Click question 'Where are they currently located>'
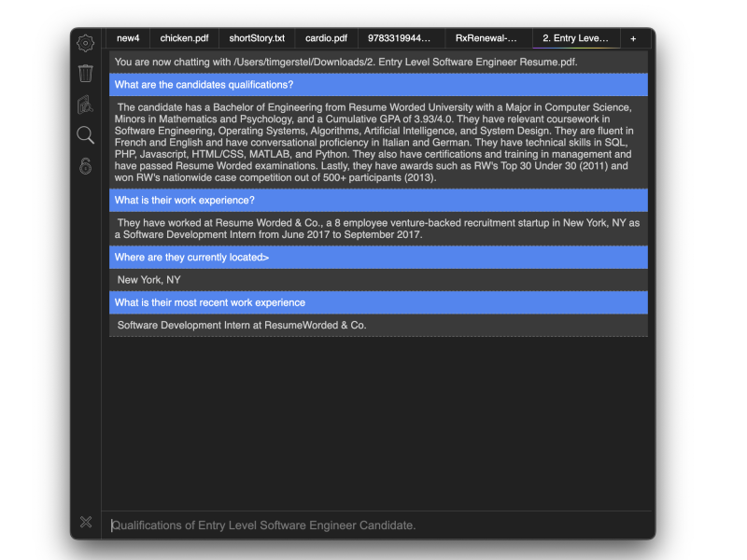Screen dimensions: 747x560 click(378, 258)
